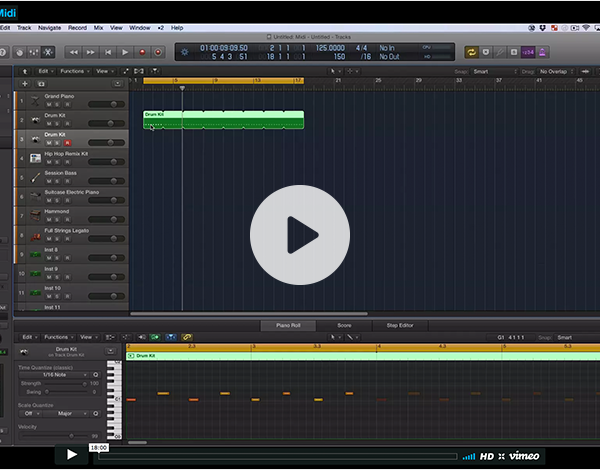Click the large video play button overlay

tap(299, 235)
